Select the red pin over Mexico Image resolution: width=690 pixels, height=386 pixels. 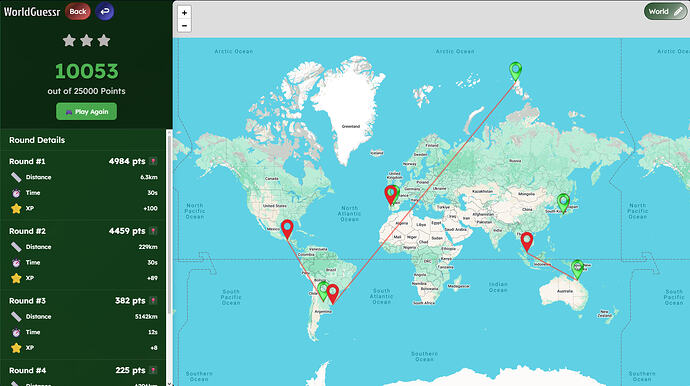click(287, 229)
